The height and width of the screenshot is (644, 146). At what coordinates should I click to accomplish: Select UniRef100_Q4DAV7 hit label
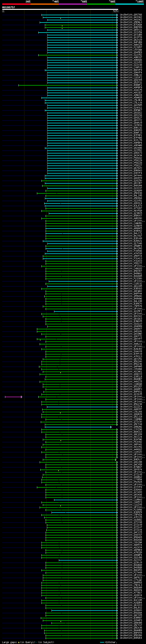pyautogui.click(x=131, y=329)
